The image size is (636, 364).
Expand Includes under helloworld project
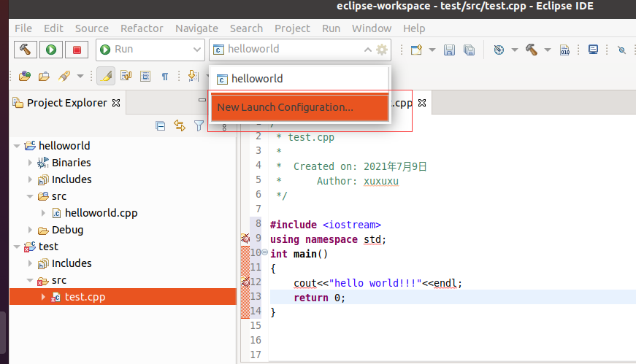30,179
